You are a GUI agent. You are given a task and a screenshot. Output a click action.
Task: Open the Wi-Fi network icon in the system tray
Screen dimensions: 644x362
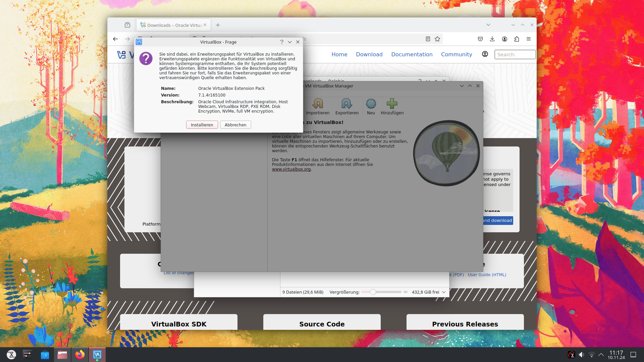click(592, 355)
